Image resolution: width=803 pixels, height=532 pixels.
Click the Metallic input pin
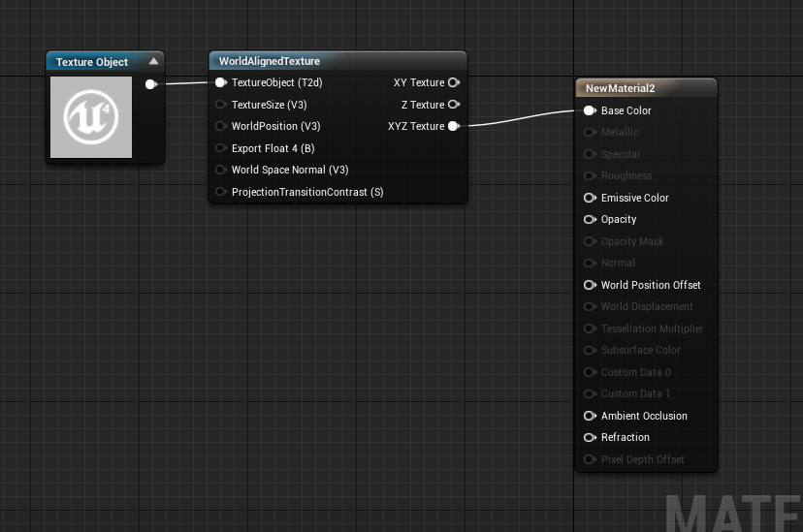coord(590,133)
